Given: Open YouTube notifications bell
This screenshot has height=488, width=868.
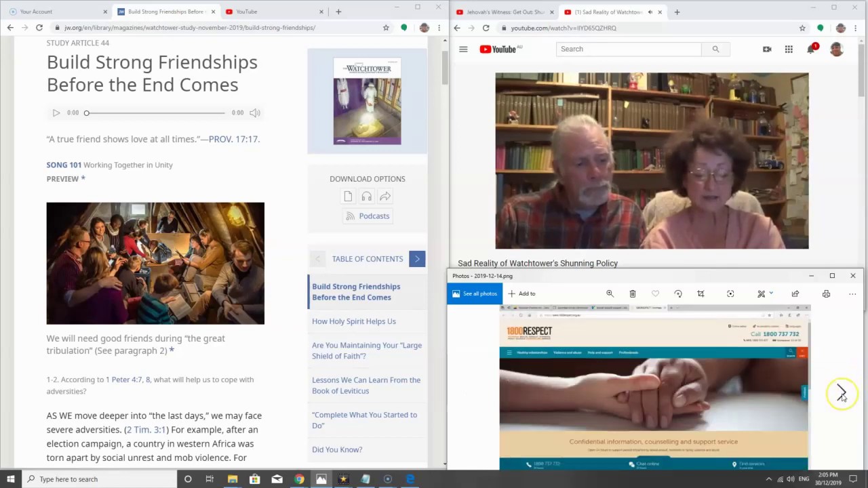Looking at the screenshot, I should click(811, 49).
